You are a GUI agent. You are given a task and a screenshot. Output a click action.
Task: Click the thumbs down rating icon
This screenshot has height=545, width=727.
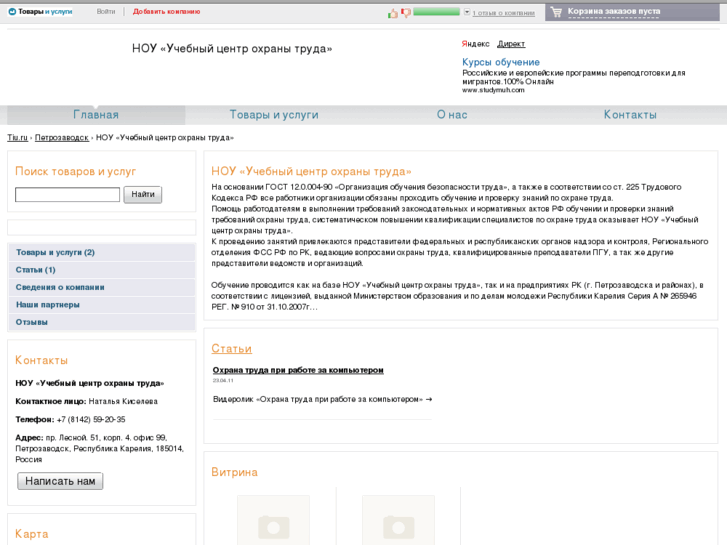[406, 13]
